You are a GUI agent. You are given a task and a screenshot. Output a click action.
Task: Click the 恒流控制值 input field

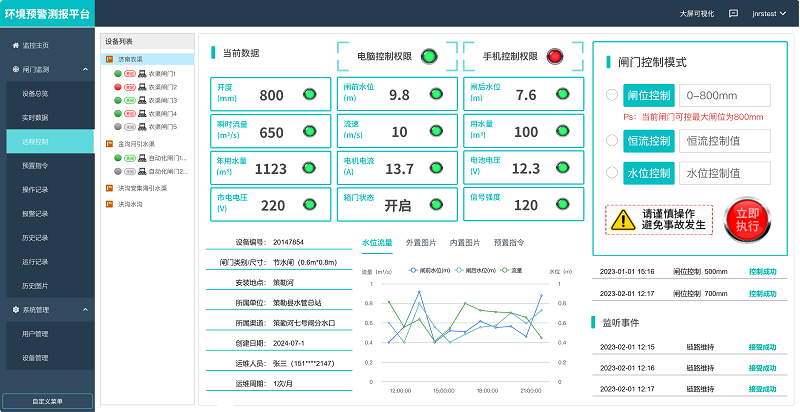(725, 142)
